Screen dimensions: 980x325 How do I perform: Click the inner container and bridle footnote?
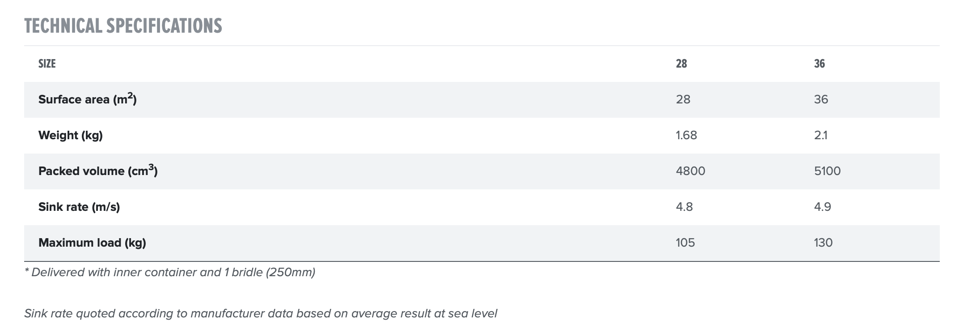coord(170,272)
